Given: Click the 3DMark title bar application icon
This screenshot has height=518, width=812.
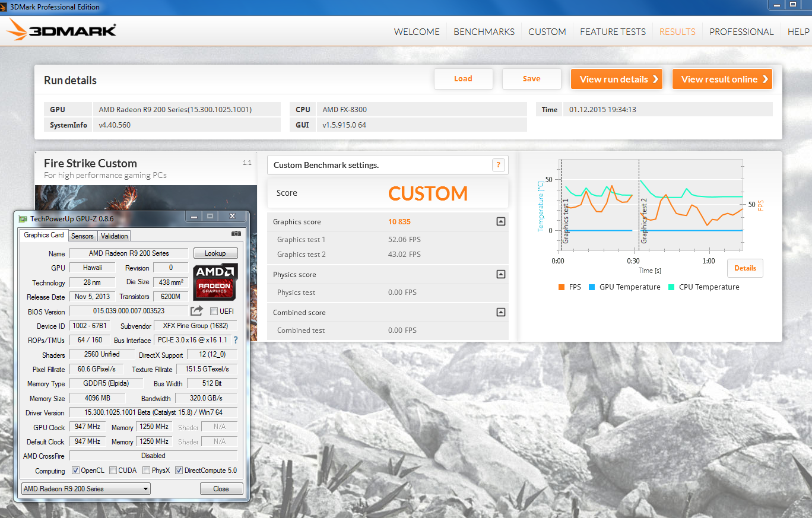Looking at the screenshot, I should tap(5, 7).
